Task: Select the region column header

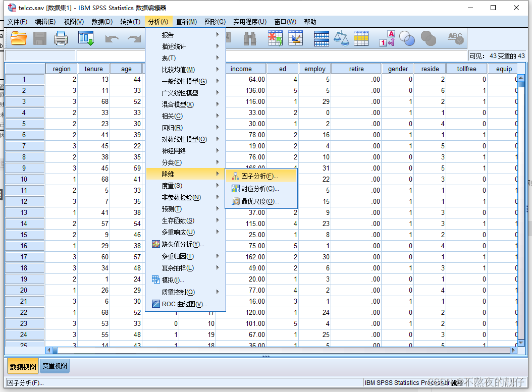Action: (62, 69)
